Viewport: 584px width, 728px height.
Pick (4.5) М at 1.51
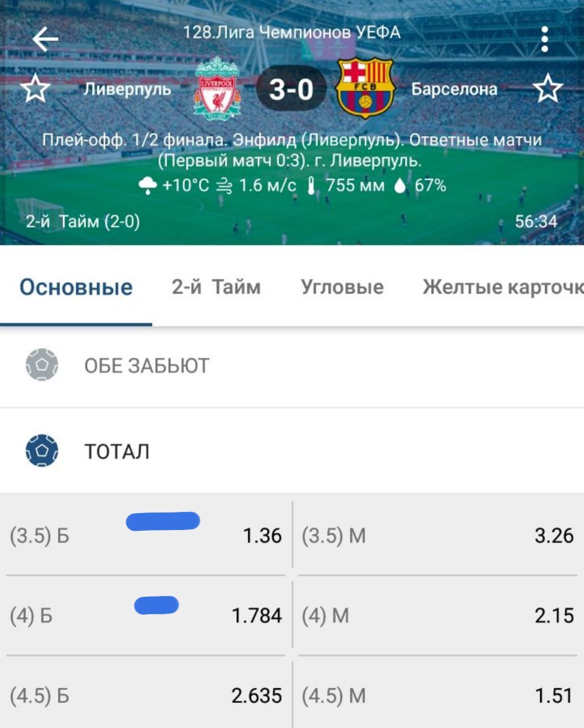tap(437, 696)
